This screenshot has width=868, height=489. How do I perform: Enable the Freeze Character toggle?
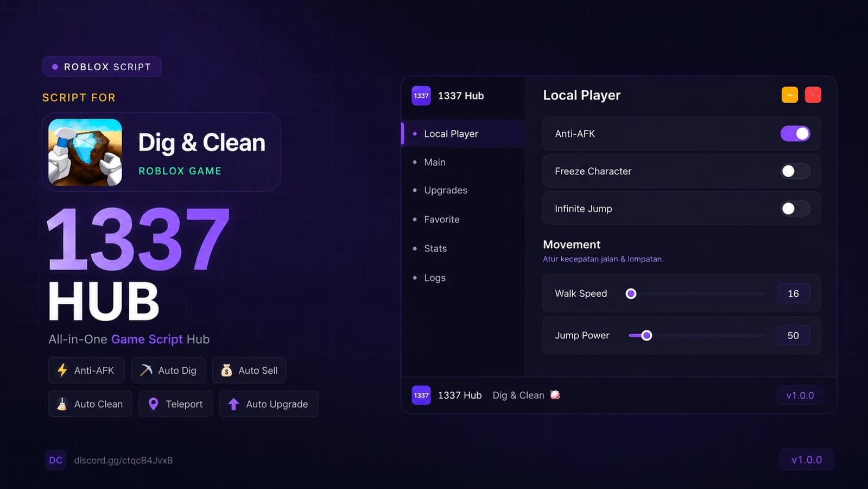point(795,171)
